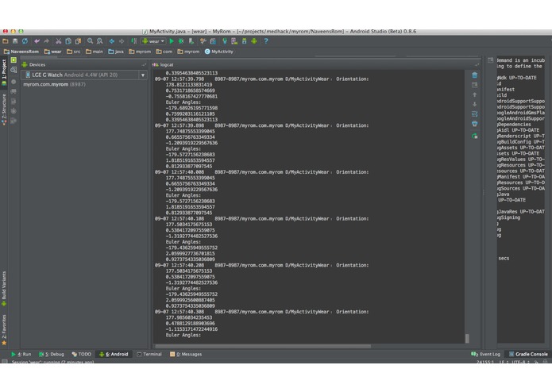The image size is (552, 392).
Task: Hide the Devices panel with its collapse icon
Action: click(144, 65)
